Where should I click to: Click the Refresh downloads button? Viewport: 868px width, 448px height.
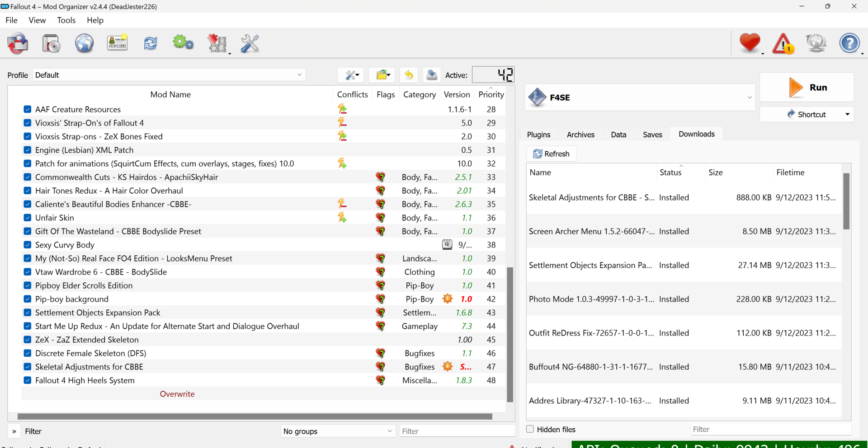(x=552, y=154)
